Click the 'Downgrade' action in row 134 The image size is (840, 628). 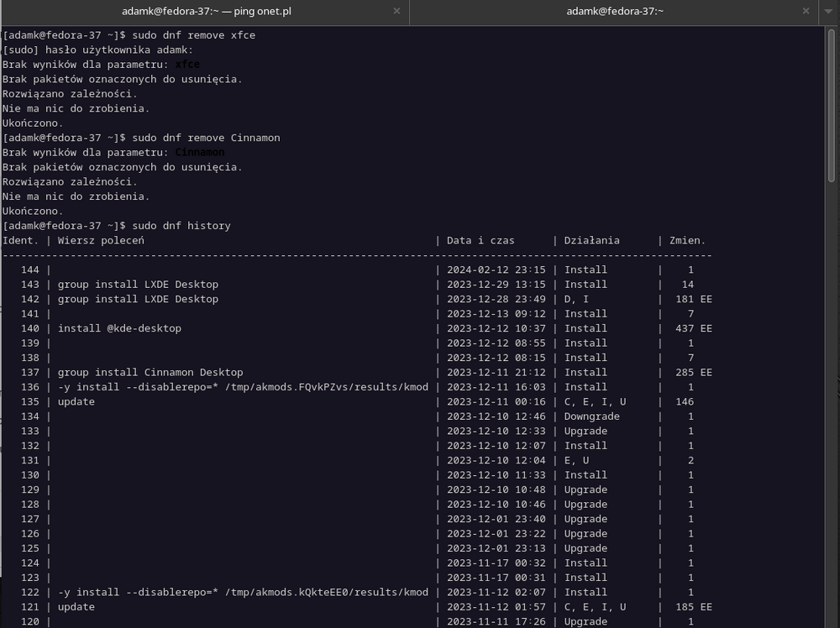(591, 416)
